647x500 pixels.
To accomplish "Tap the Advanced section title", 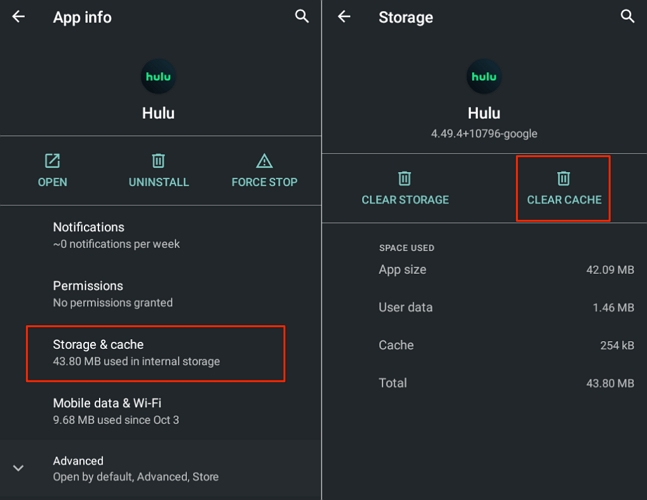I will pos(78,461).
